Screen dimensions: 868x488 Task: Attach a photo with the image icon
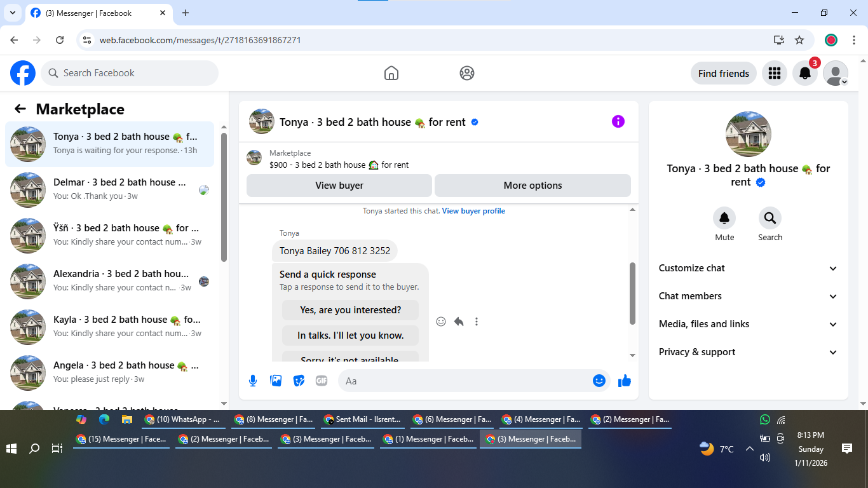pos(276,381)
